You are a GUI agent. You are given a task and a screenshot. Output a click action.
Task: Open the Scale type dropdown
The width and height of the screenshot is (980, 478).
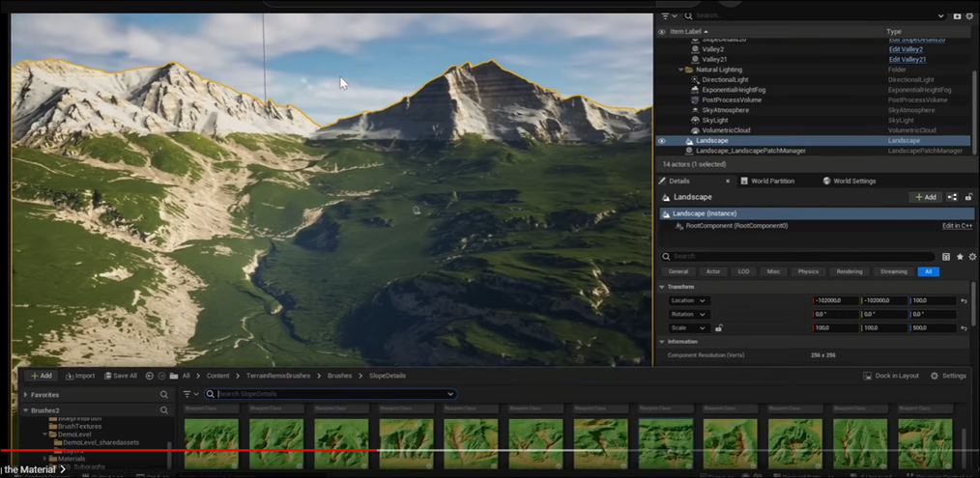(x=688, y=328)
